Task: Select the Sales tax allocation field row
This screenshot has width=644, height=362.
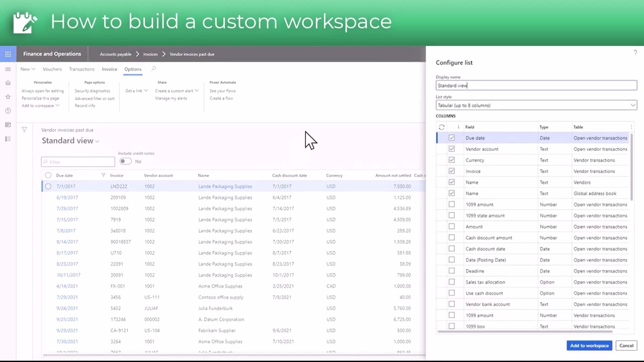Action: coord(532,282)
